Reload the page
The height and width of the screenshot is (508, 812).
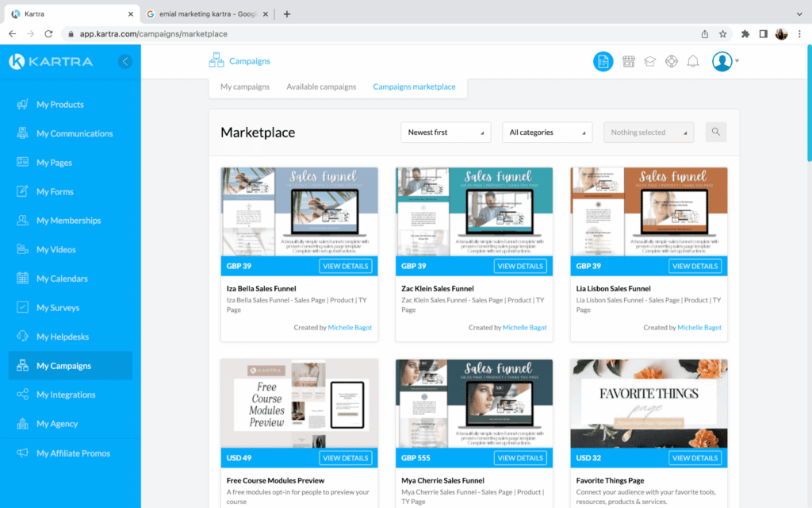click(48, 33)
